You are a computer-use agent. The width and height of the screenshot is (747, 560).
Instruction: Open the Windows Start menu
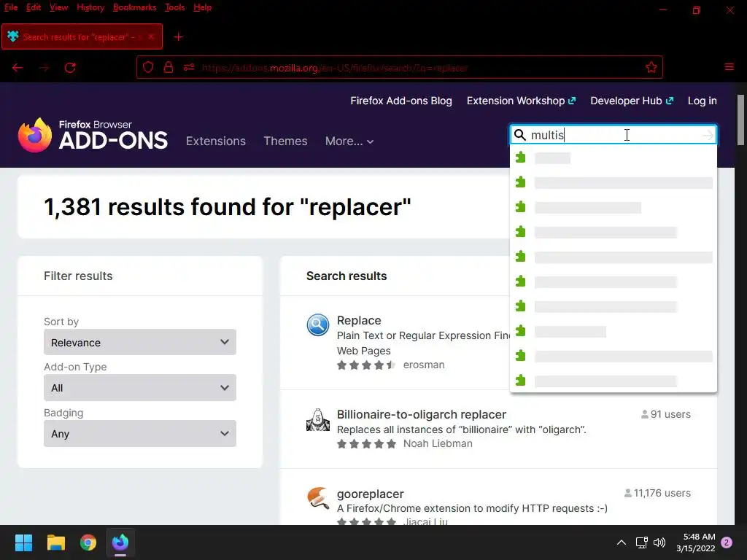(x=23, y=542)
